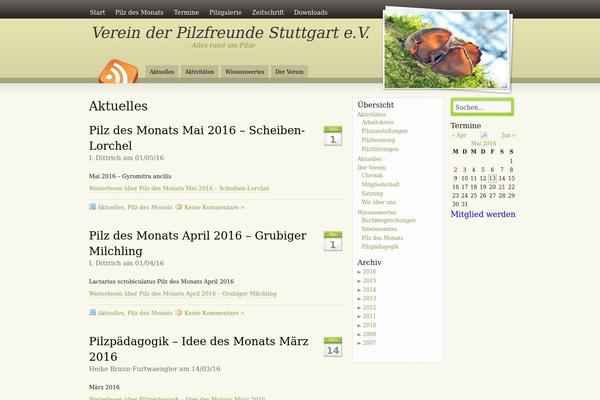Expand the 2007 archive year
The height and width of the screenshot is (400, 600).
[359, 343]
